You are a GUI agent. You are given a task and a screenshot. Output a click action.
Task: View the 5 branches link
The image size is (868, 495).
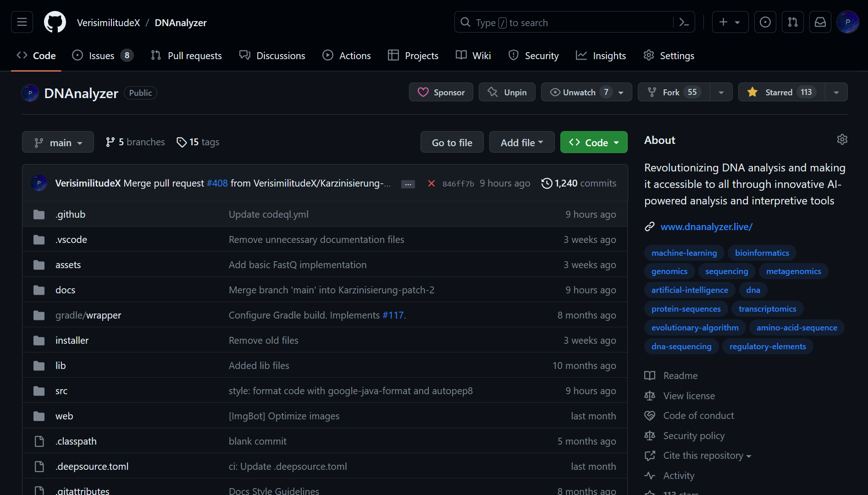click(x=135, y=142)
